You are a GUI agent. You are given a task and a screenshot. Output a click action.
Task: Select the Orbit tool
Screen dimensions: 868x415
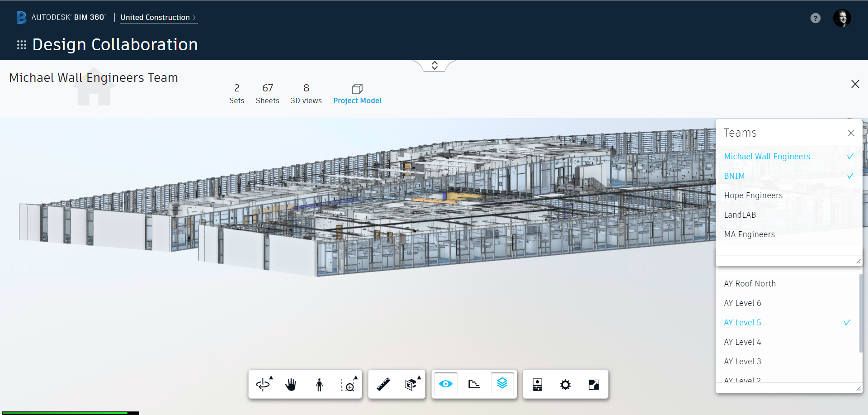click(x=263, y=385)
